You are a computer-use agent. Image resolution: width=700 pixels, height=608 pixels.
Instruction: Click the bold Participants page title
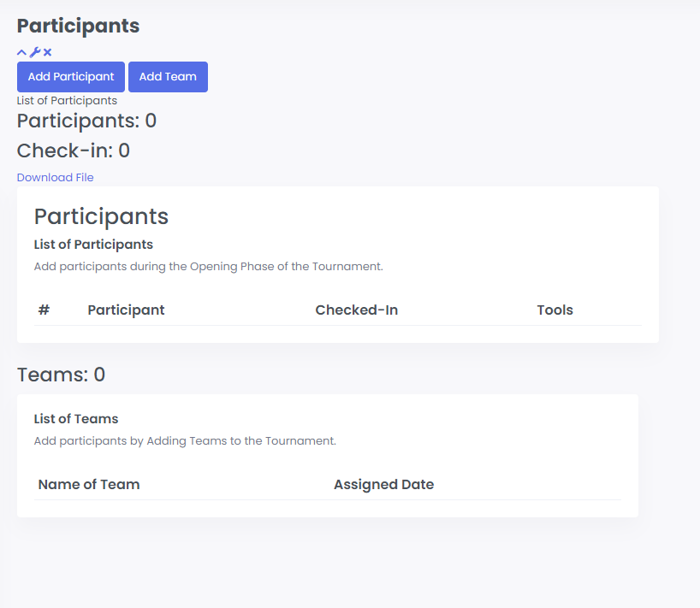[78, 26]
